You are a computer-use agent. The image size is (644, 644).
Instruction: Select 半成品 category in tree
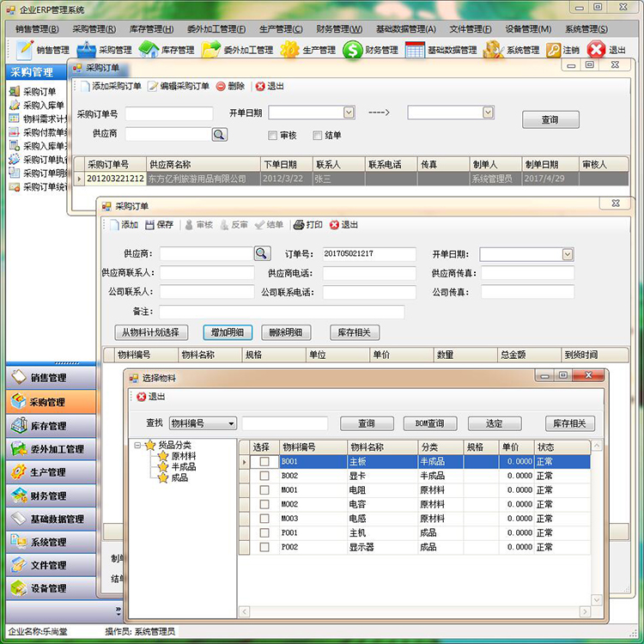pos(183,467)
